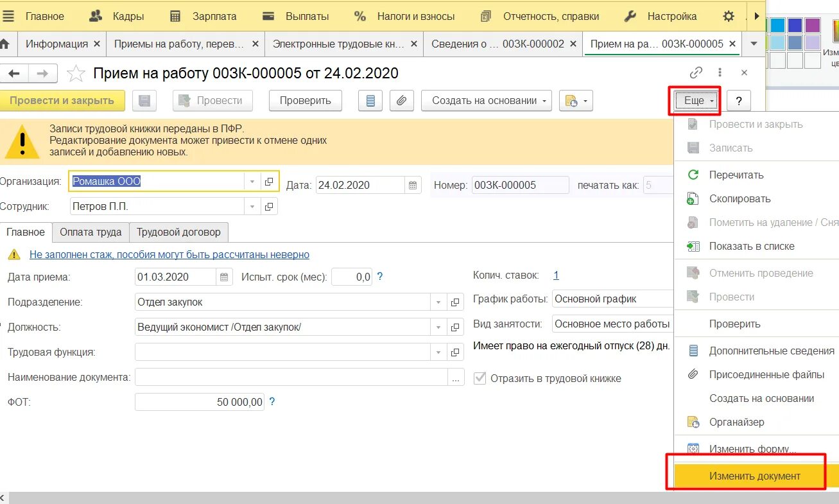Open the Налоги и взносы section

pyautogui.click(x=404, y=16)
